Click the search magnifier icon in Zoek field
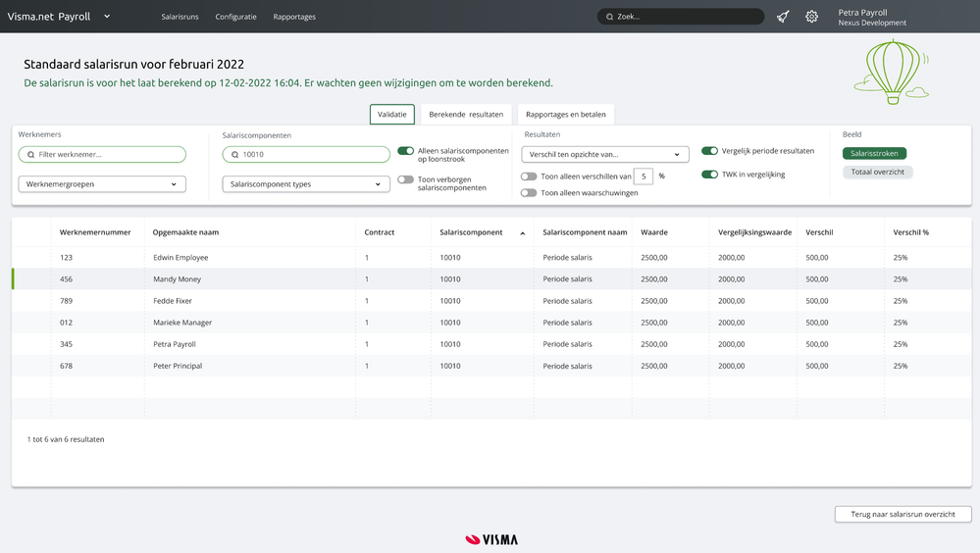The image size is (980, 553). (610, 17)
